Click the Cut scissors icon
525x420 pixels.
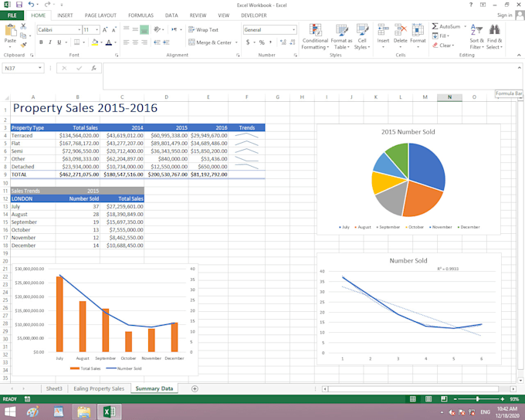click(x=23, y=26)
